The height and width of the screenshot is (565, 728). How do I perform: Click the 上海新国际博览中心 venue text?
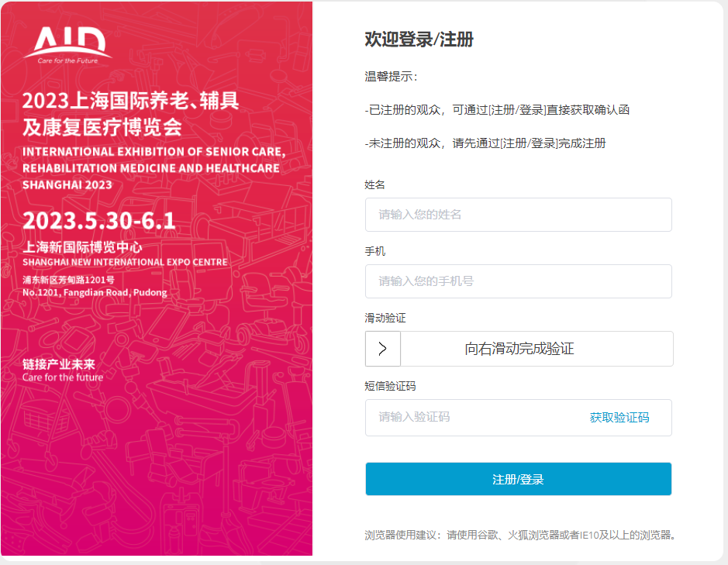82,247
